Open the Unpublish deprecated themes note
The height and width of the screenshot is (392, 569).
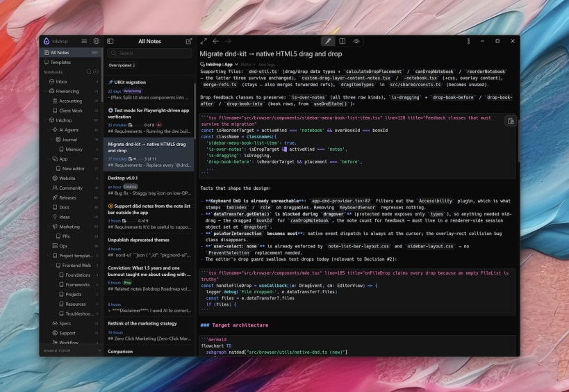149,249
